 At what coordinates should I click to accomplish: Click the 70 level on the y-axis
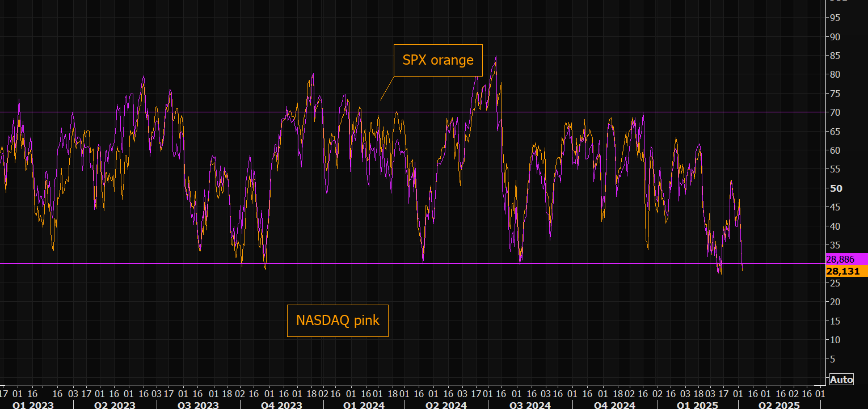click(x=836, y=112)
